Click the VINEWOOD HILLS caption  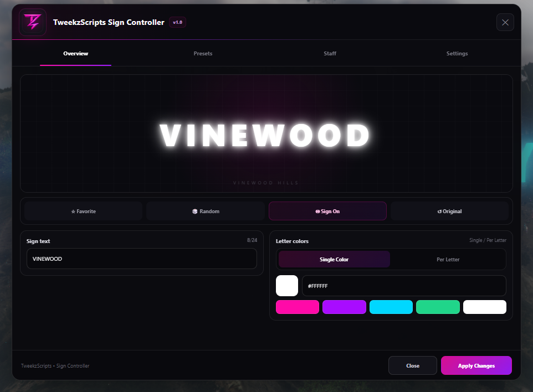pos(266,183)
